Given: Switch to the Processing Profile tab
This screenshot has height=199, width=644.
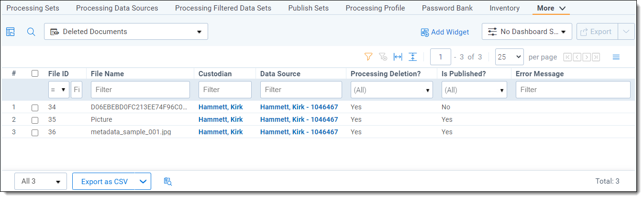Looking at the screenshot, I should point(375,8).
